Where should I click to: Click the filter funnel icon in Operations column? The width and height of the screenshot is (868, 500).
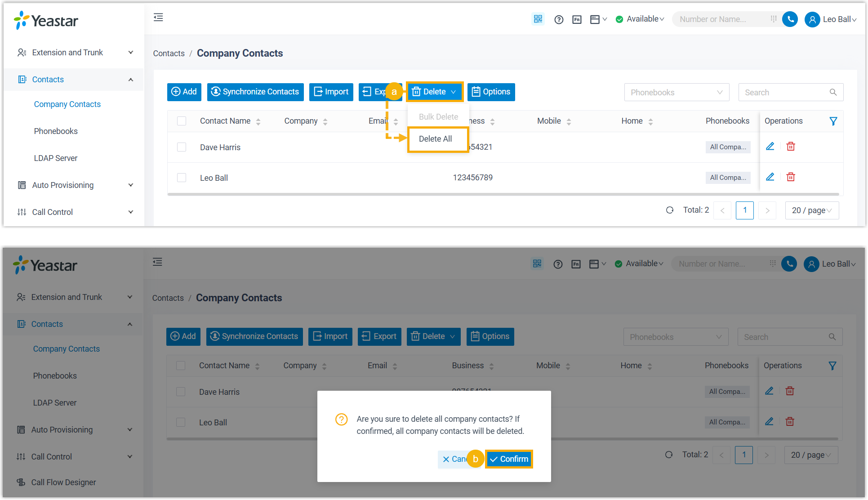point(833,121)
